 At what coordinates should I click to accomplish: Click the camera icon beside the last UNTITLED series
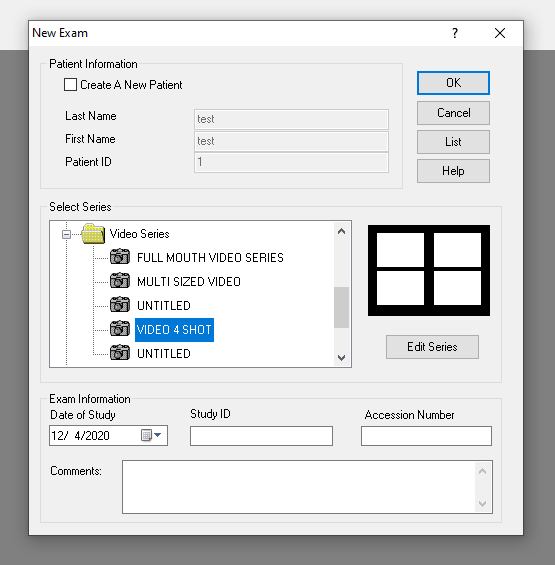point(120,353)
